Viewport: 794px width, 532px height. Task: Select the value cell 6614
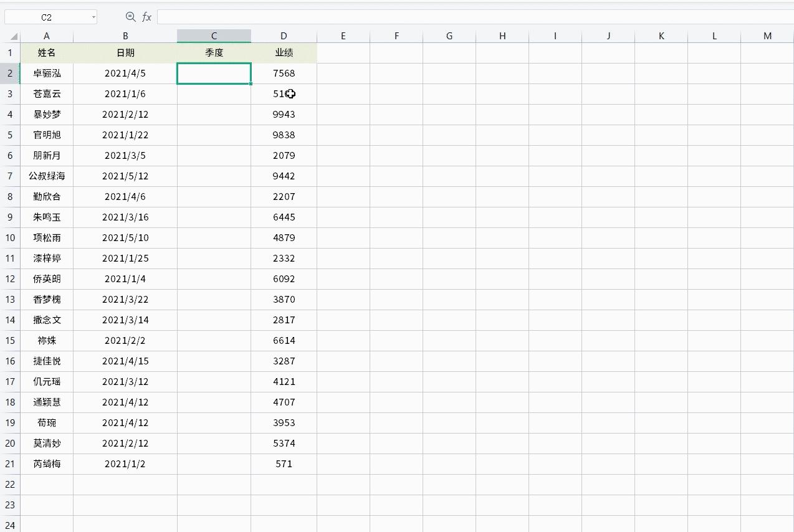click(284, 341)
